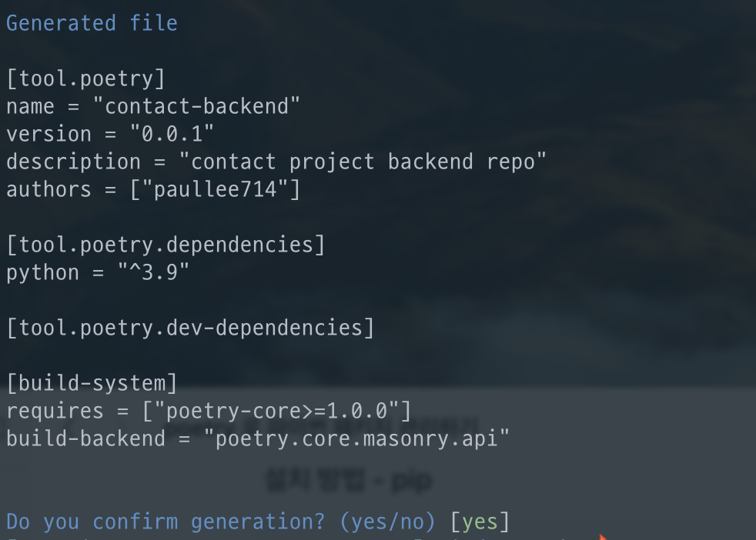Click the "poetry-core>=1.0.0" requirement
Image resolution: width=756 pixels, height=540 pixels.
(x=277, y=411)
